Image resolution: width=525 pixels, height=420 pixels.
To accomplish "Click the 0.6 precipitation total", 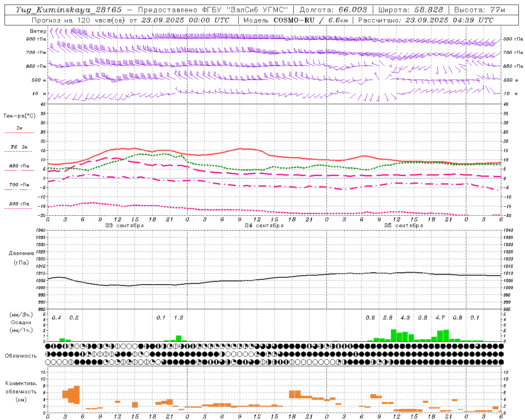I will click(370, 317).
